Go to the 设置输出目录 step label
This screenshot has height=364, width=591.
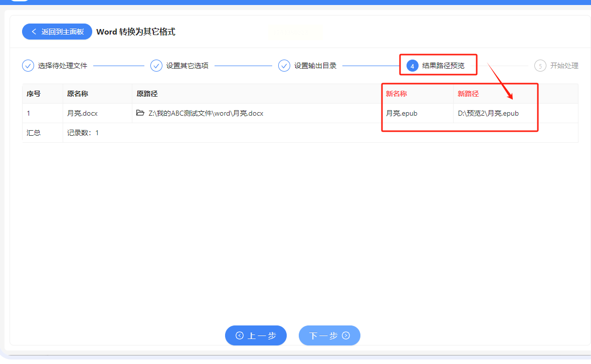click(315, 66)
